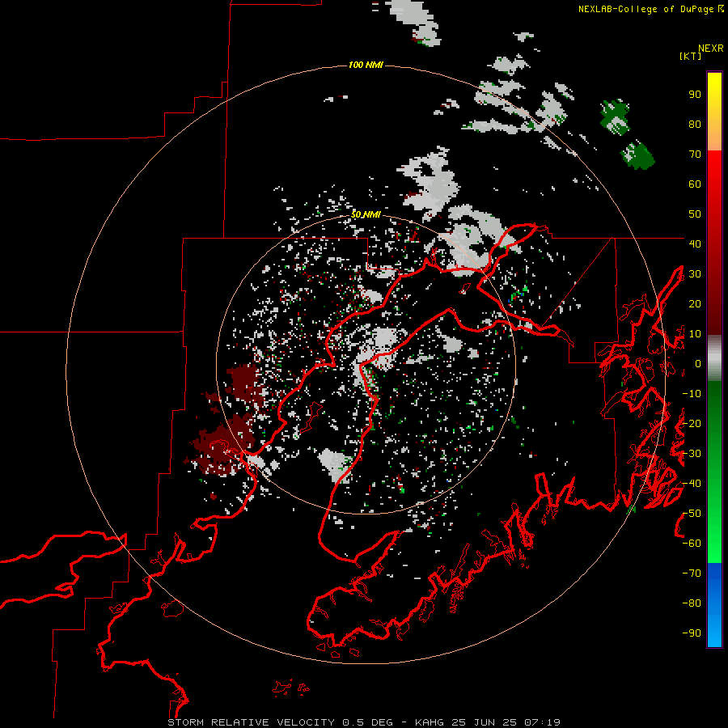Click the 30 tick label on scale
Image resolution: width=728 pixels, height=728 pixels.
click(x=695, y=274)
